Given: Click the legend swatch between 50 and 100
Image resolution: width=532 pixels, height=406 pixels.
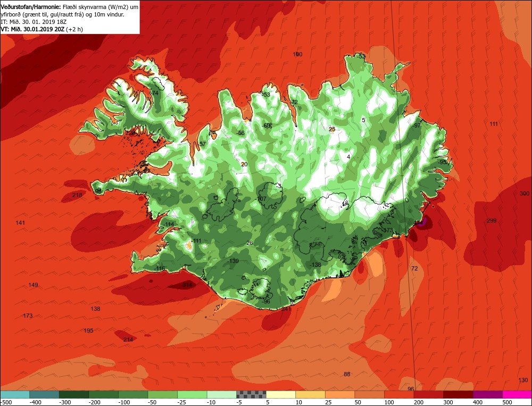Looking at the screenshot, I should 370,394.
